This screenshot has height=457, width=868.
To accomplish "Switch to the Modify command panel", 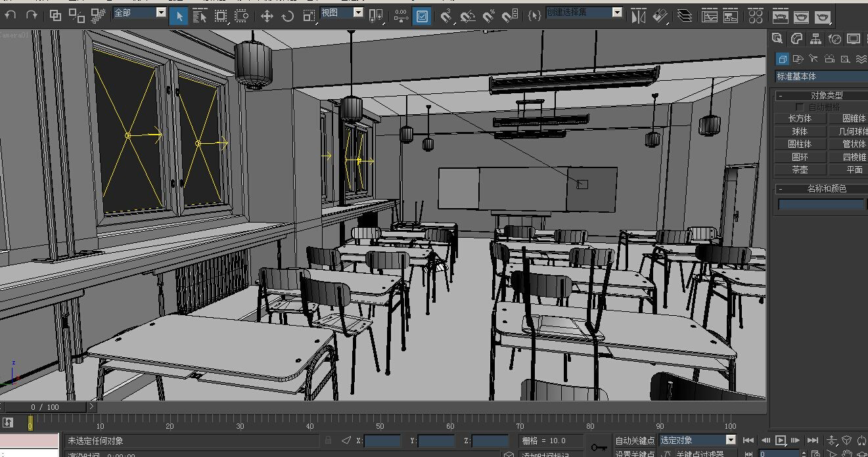I will tap(796, 39).
